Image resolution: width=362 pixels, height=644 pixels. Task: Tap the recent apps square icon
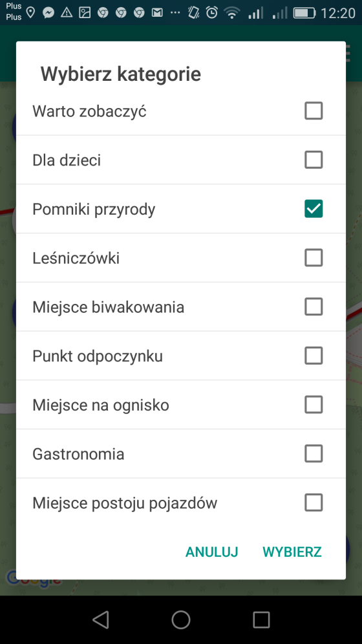(261, 619)
